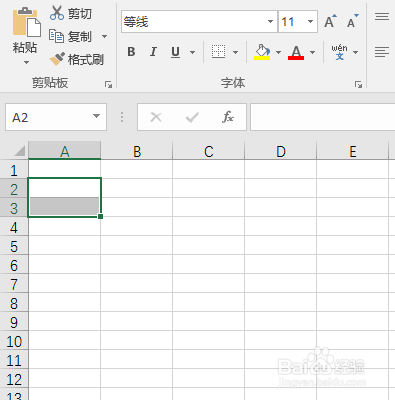Select column E header
The height and width of the screenshot is (400, 395).
[353, 151]
